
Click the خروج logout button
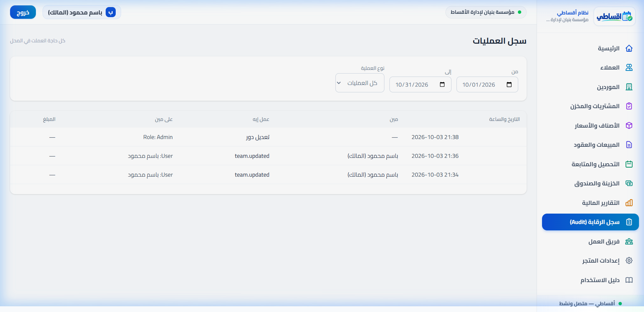[x=23, y=12]
